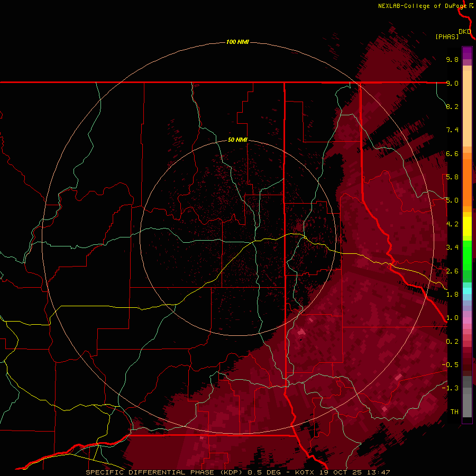The height and width of the screenshot is (476, 476).
Task: Click the 5.0 legend value
Action: coord(452,200)
